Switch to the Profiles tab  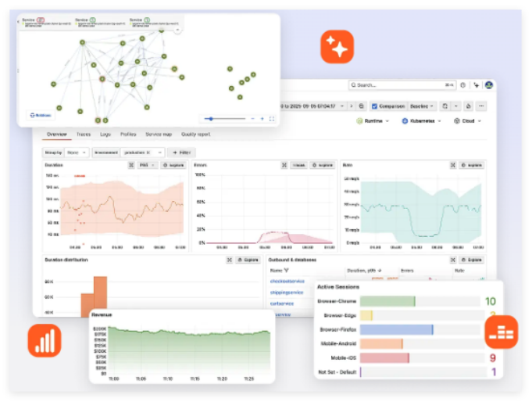tap(128, 135)
